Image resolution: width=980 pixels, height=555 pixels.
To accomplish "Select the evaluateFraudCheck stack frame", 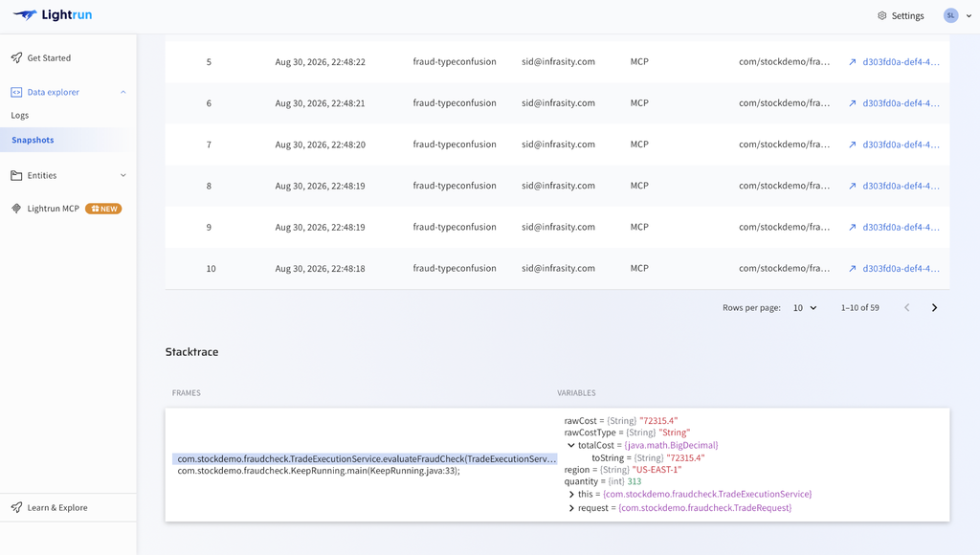I will coord(365,458).
